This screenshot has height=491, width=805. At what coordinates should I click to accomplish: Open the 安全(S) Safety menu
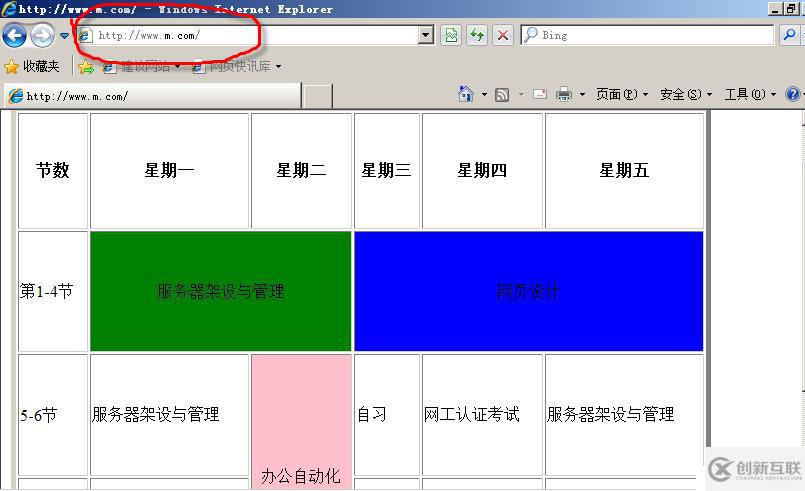(x=686, y=95)
